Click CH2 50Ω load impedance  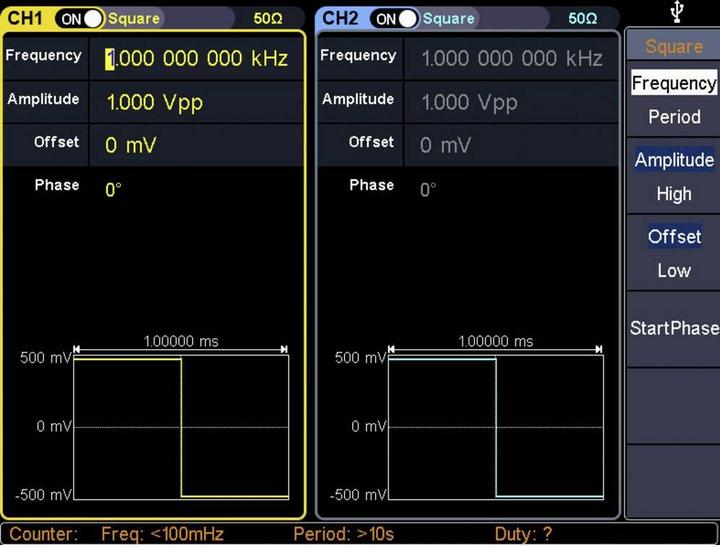583,18
